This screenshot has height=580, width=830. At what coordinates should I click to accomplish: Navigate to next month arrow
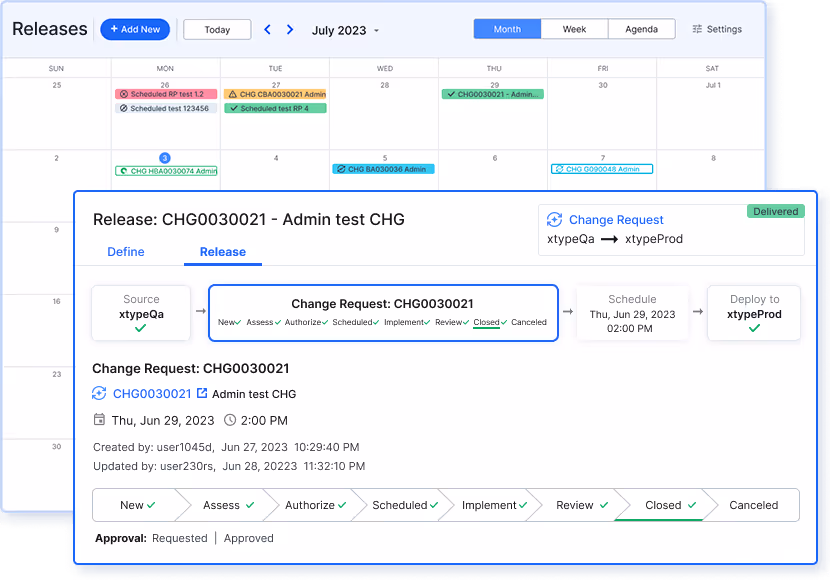point(290,30)
